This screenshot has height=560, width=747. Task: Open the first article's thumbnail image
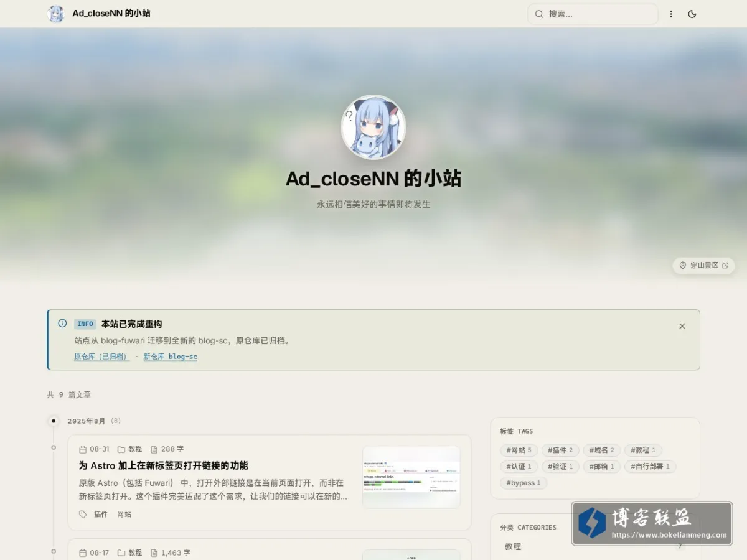click(411, 477)
